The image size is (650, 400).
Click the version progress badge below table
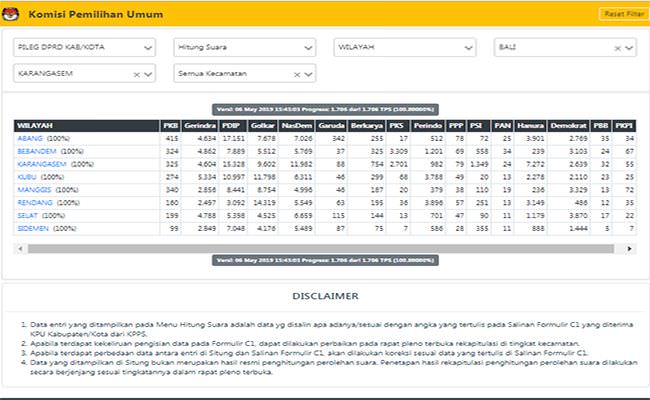tap(325, 260)
